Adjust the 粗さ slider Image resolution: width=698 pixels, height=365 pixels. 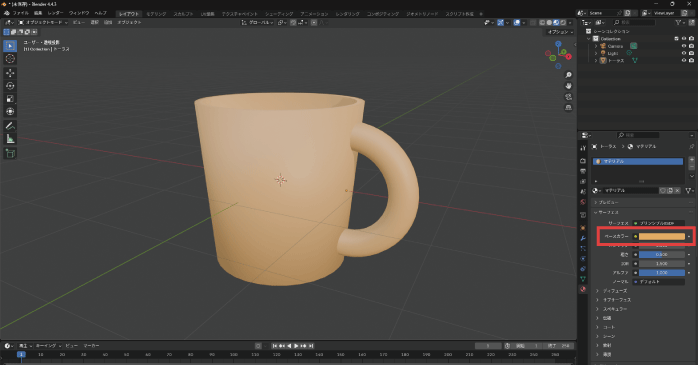[661, 255]
